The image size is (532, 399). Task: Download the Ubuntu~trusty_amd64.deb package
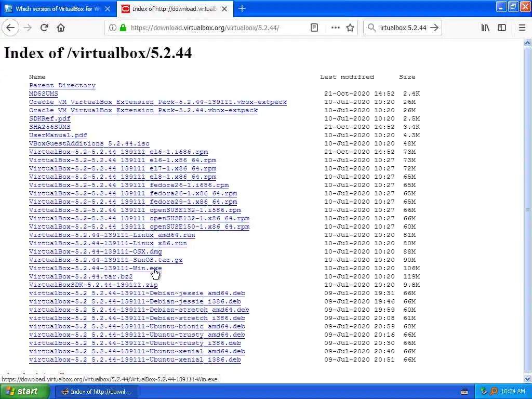(137, 335)
